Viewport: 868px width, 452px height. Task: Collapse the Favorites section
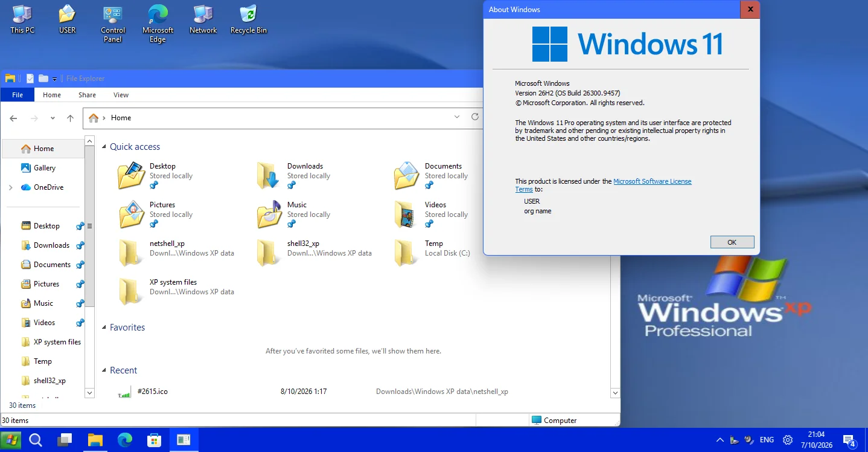(x=104, y=328)
